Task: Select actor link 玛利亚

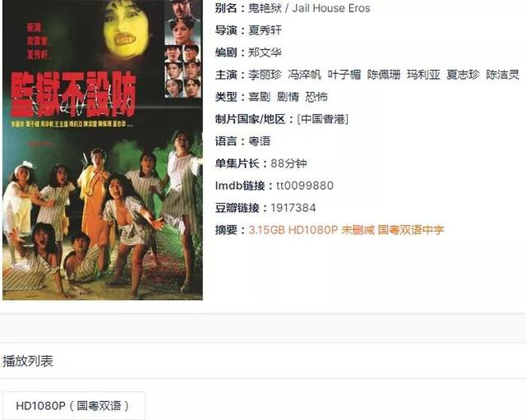Action: coord(423,75)
